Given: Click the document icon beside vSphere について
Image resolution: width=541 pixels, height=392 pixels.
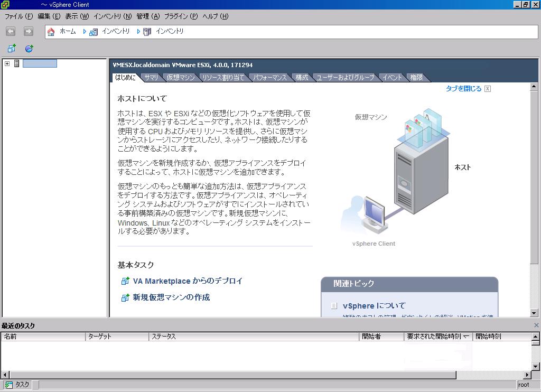Looking at the screenshot, I should [x=334, y=306].
